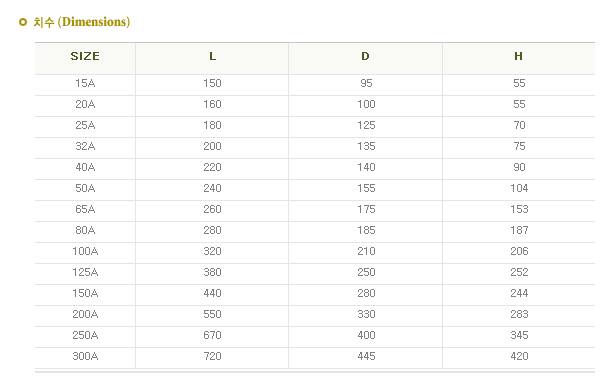This screenshot has width=616, height=390.
Task: Click D value 175 for 65A
Action: pos(366,209)
